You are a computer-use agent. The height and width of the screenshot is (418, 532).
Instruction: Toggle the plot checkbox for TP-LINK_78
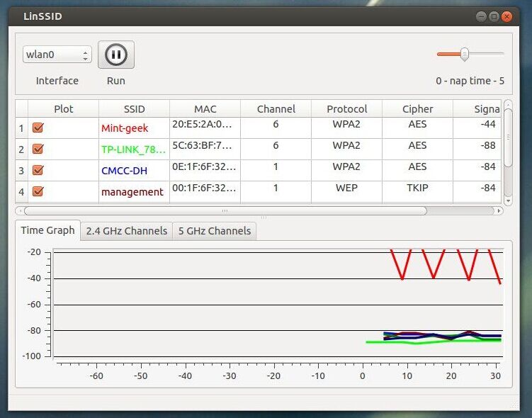coord(38,149)
